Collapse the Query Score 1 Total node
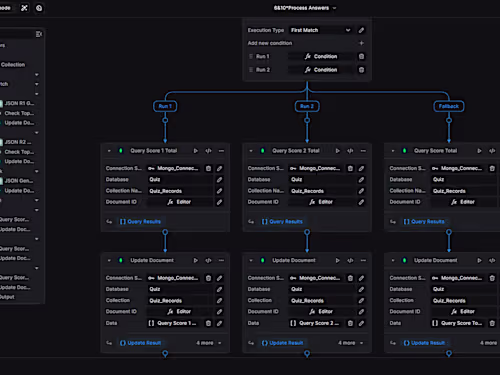 pos(109,151)
